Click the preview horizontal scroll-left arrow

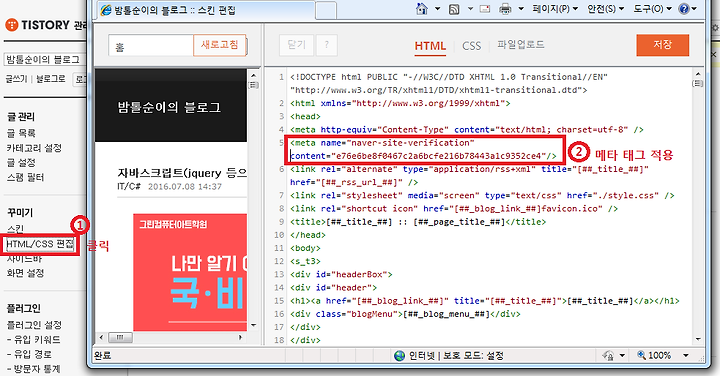click(101, 337)
